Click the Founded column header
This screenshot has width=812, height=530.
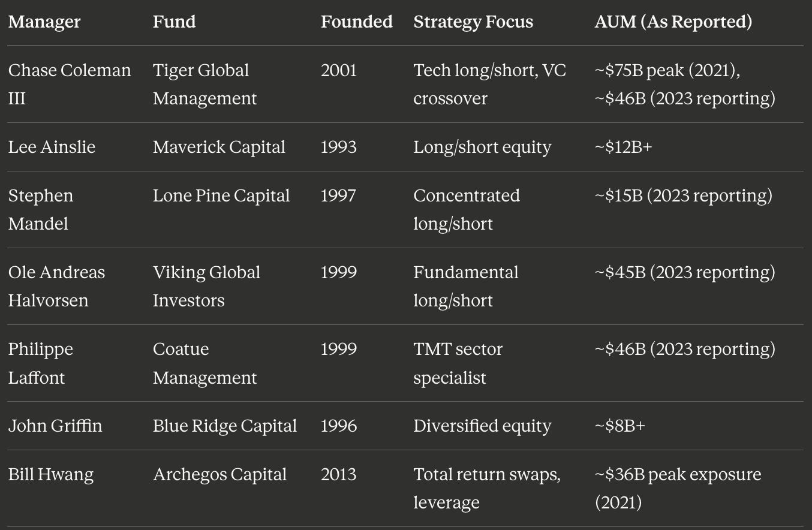(x=356, y=22)
